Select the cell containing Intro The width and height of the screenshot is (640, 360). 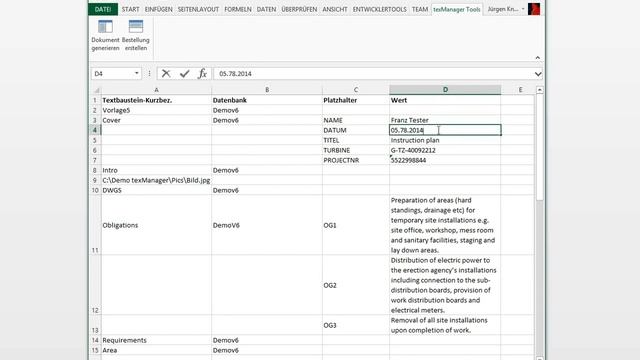(x=156, y=170)
